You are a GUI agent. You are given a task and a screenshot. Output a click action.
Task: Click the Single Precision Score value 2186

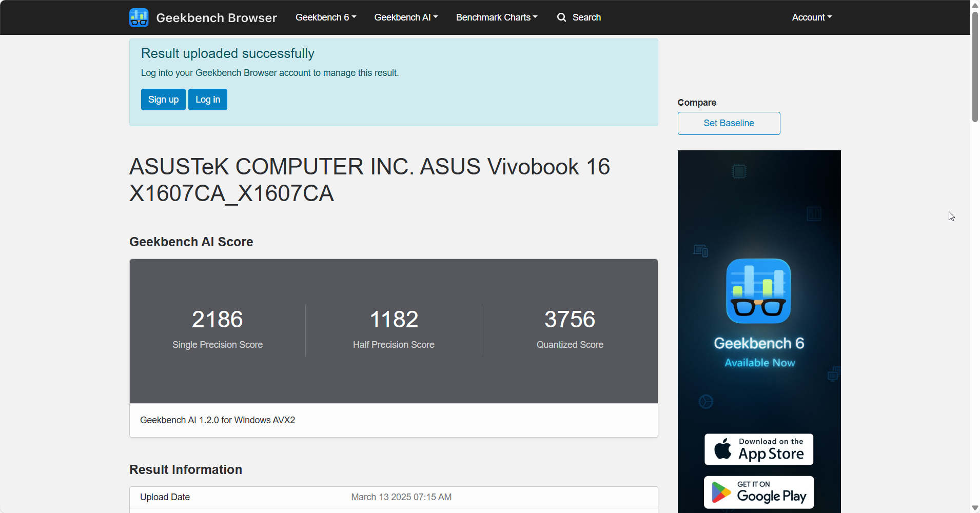218,319
